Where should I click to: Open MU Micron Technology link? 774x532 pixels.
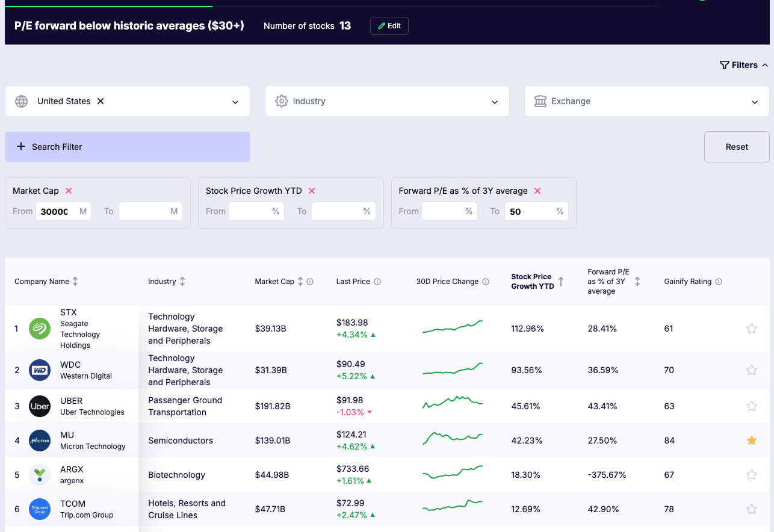pyautogui.click(x=93, y=441)
